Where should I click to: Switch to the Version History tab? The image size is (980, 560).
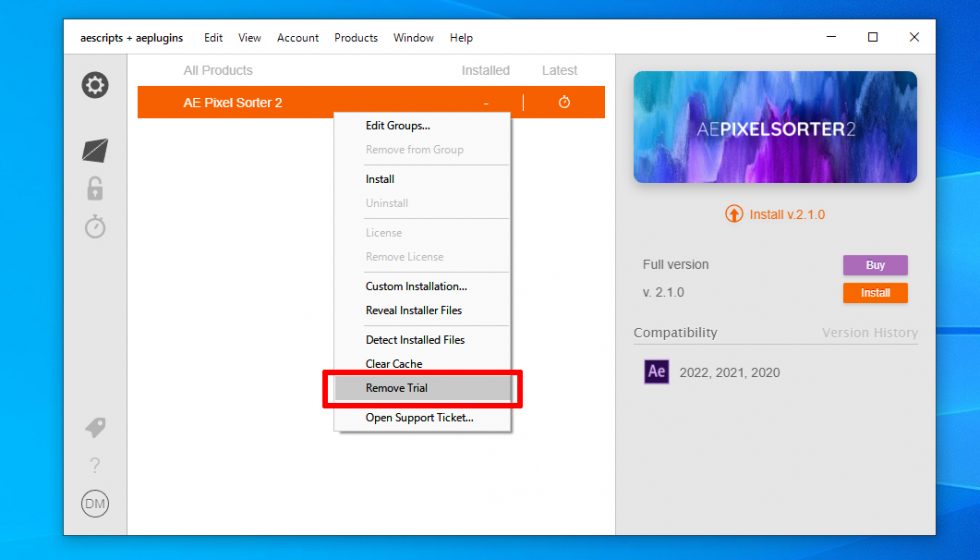click(869, 333)
